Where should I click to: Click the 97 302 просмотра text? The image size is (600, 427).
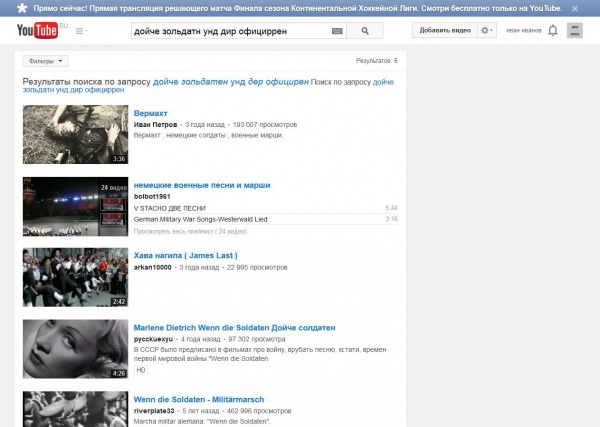pyautogui.click(x=257, y=339)
